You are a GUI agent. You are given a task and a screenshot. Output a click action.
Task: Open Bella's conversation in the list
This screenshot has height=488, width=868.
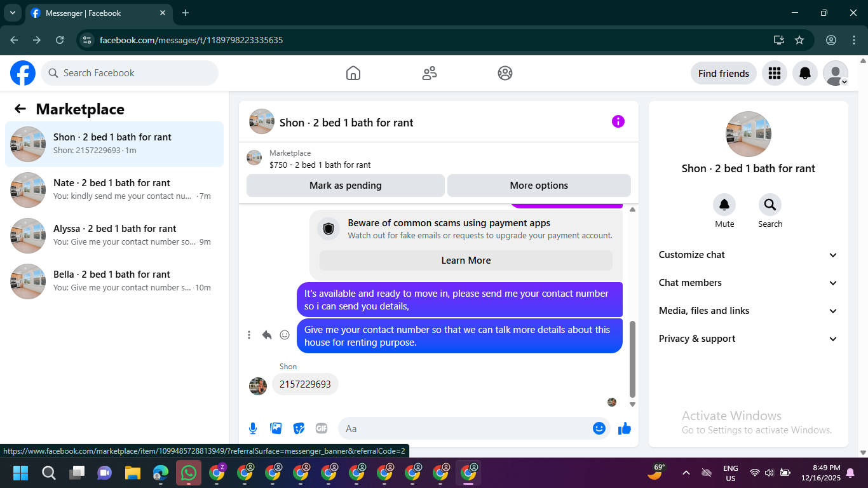[x=114, y=281]
